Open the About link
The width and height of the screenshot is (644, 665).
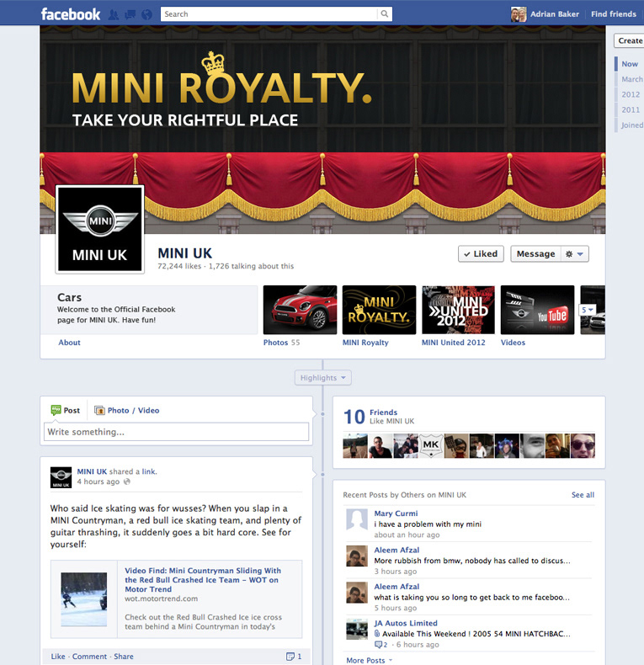[x=69, y=343]
